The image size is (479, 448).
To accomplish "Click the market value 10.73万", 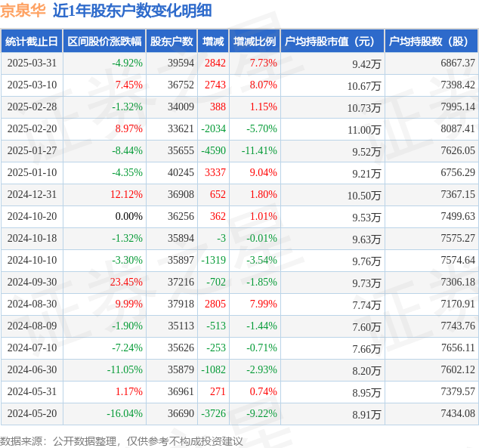I will [x=364, y=108].
